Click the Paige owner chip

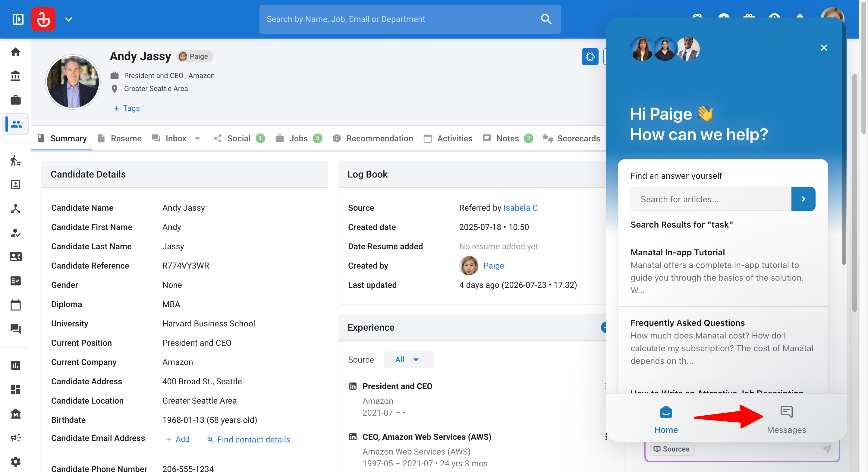194,56
